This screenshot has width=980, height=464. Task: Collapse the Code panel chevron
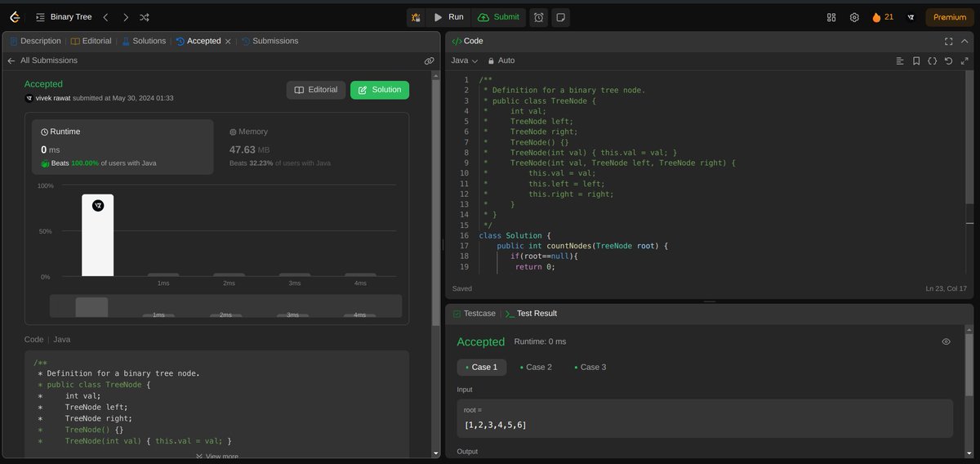[x=964, y=41]
